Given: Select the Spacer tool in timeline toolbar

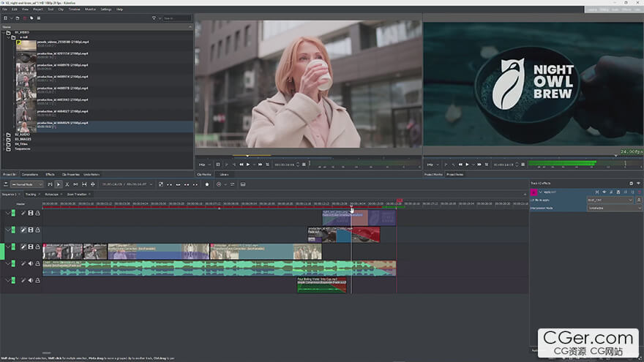Looking at the screenshot, I should pos(75,185).
